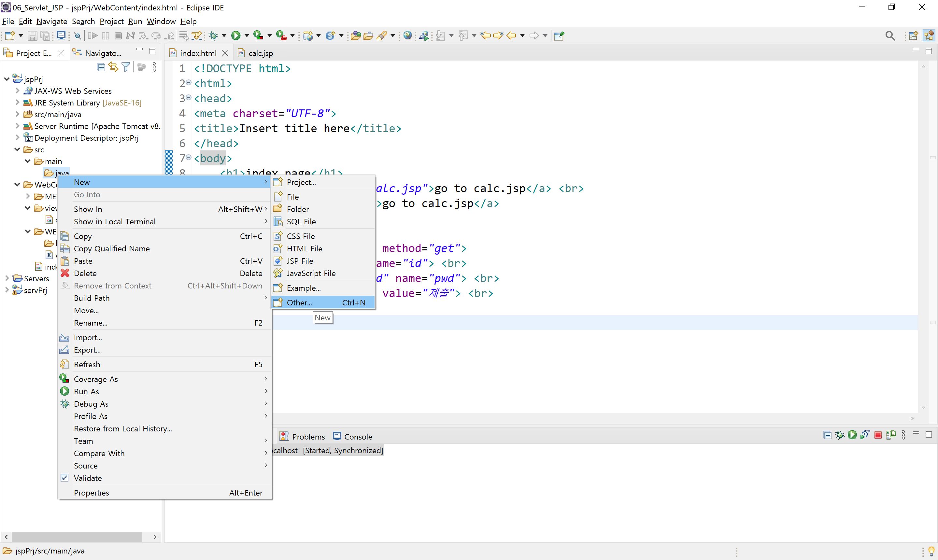Click the Search magnifier in toolbar
Viewport: 938px width, 560px height.
click(x=890, y=35)
